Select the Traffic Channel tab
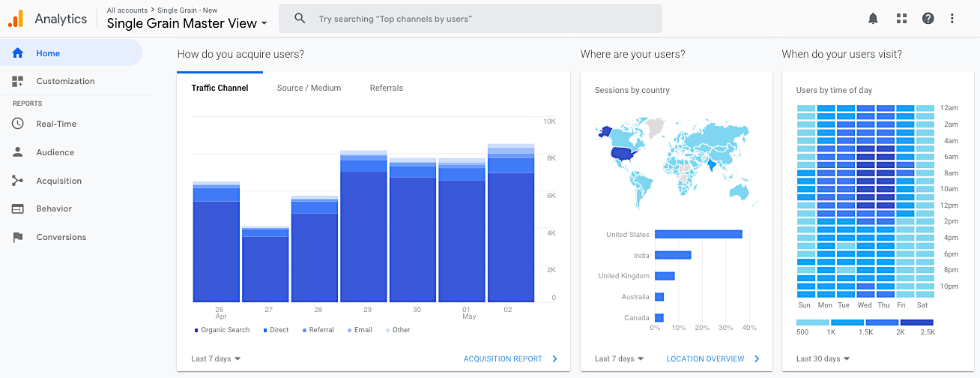980x378 pixels. (x=220, y=88)
